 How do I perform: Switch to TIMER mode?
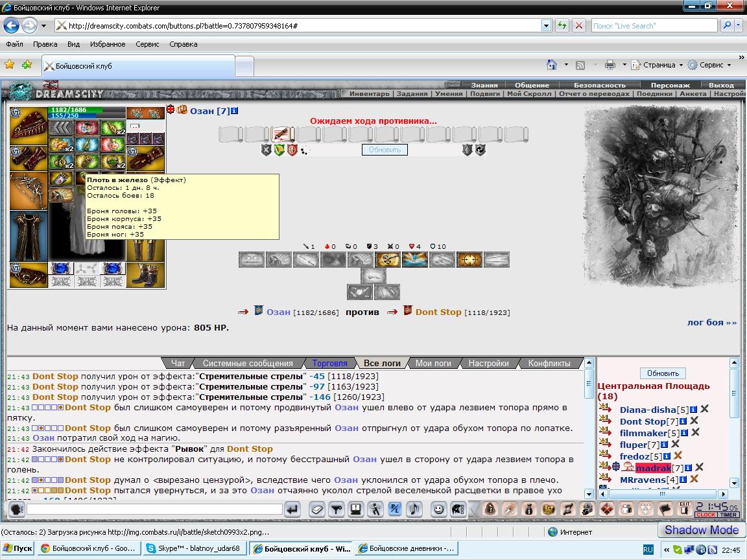(x=728, y=514)
